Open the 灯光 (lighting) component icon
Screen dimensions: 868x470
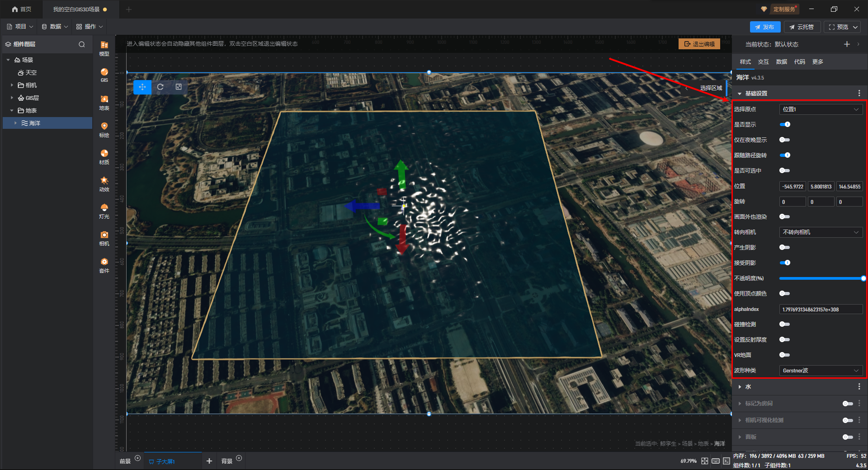click(x=104, y=210)
